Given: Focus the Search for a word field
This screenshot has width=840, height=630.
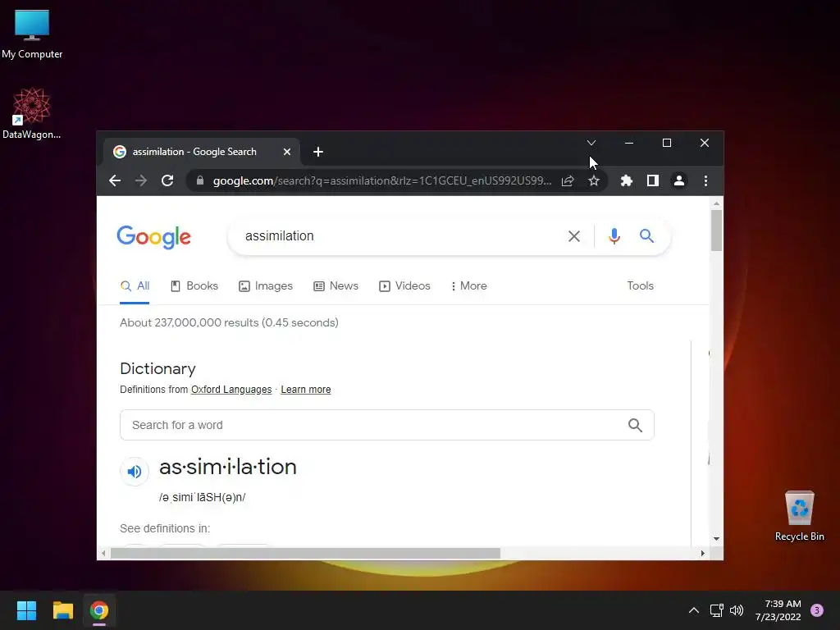Looking at the screenshot, I should coord(387,425).
